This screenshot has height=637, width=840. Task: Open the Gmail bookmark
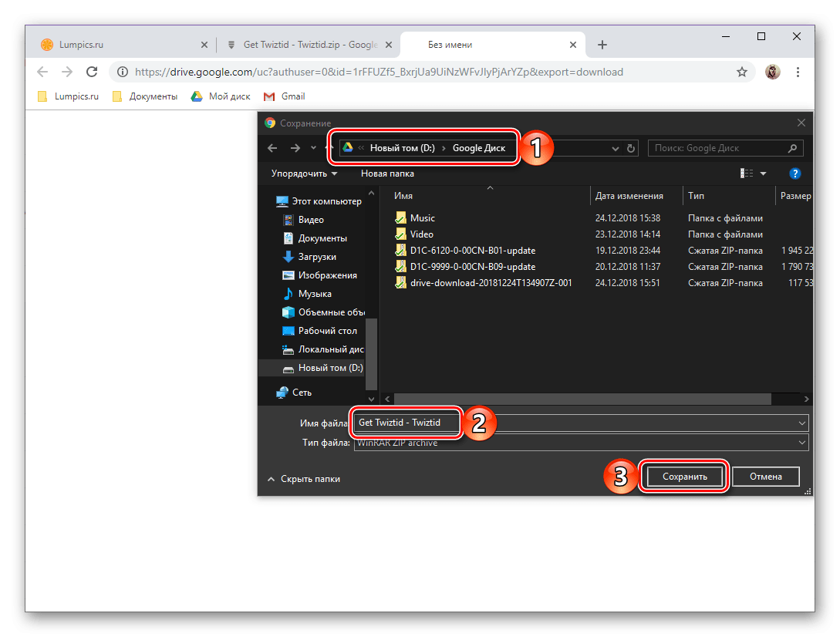tap(285, 96)
